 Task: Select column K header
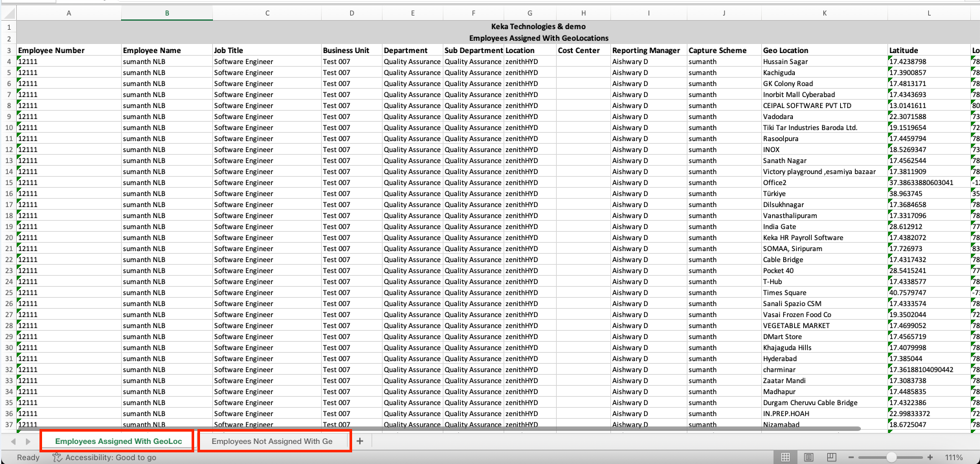(824, 12)
